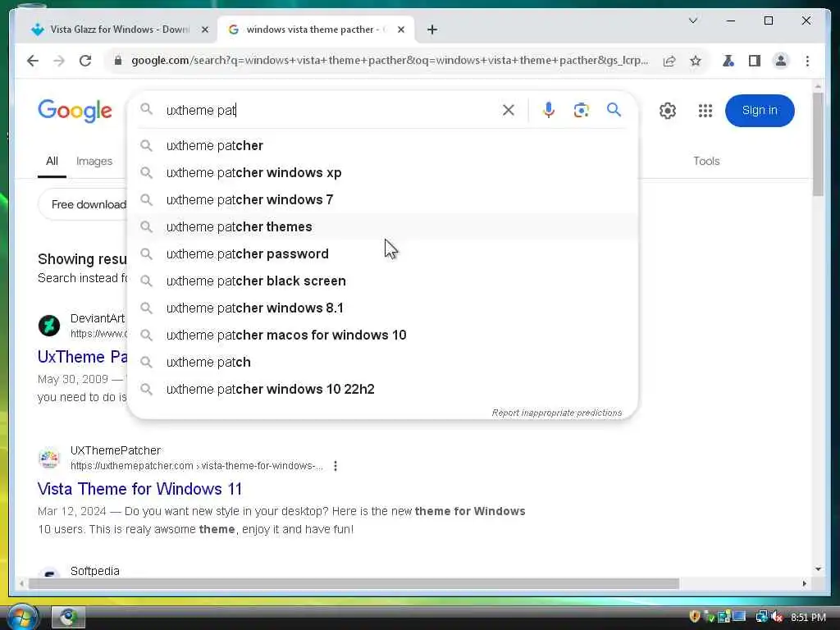Click the share page icon
This screenshot has width=840, height=630.
[x=669, y=61]
